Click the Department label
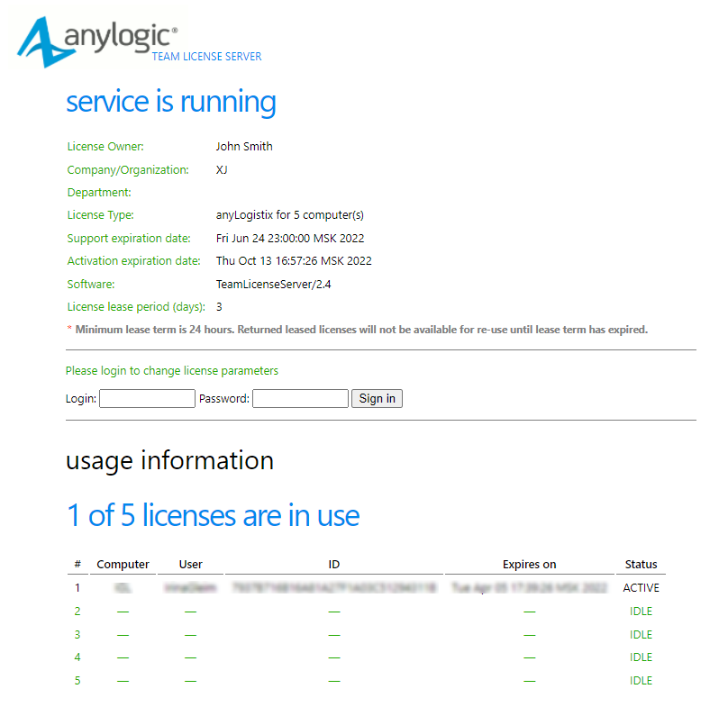This screenshot has width=728, height=716. click(x=99, y=193)
